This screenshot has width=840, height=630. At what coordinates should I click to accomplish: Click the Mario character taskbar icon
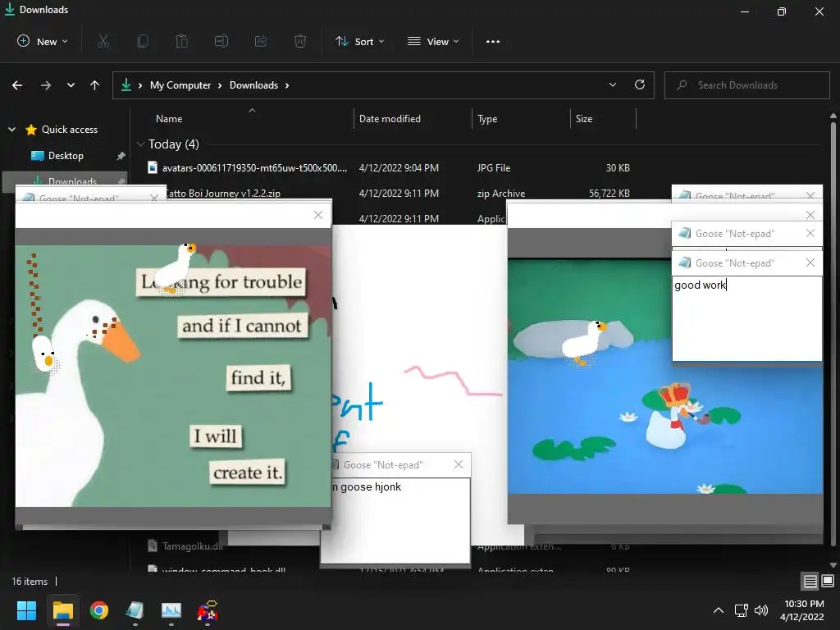pyautogui.click(x=208, y=611)
